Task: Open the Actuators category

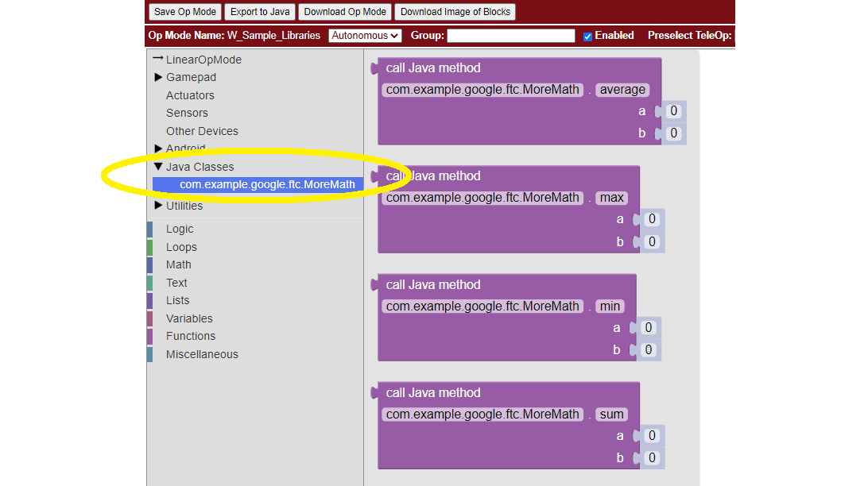Action: click(x=190, y=95)
